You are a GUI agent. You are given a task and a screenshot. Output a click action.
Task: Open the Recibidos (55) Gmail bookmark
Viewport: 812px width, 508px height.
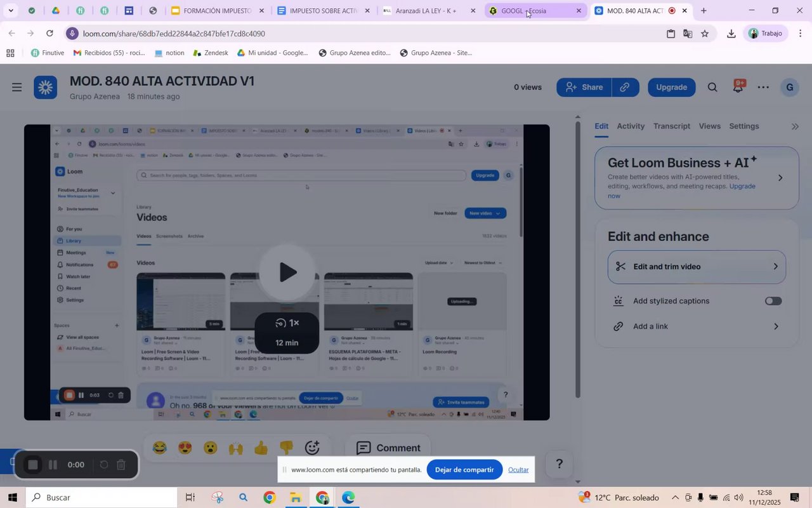(x=109, y=53)
